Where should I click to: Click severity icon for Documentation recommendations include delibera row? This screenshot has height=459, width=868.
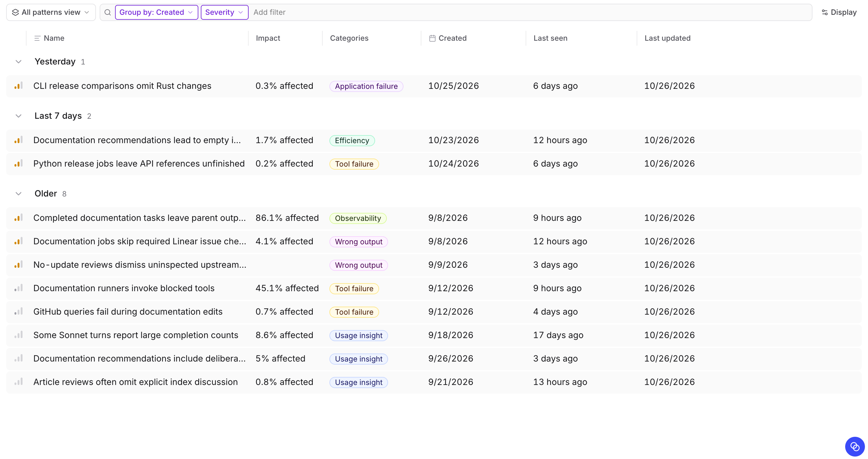[x=19, y=358]
